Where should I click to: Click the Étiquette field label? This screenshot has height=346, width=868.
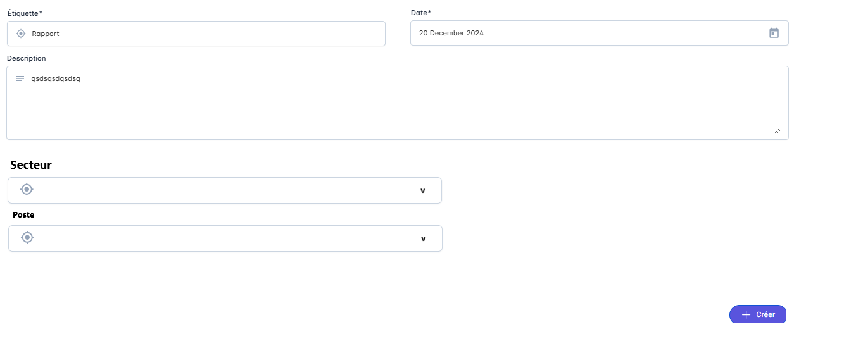(x=25, y=13)
